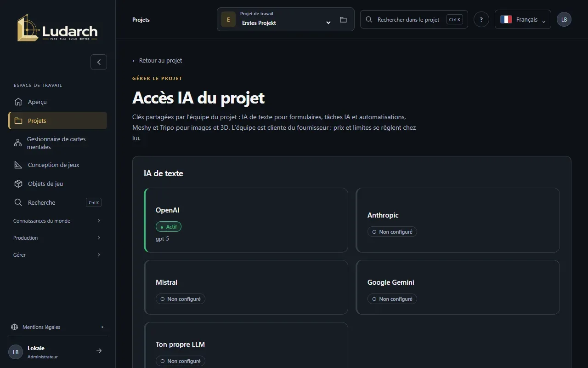Open Recherche magnifier in sidebar
This screenshot has width=588, height=368.
pos(18,202)
